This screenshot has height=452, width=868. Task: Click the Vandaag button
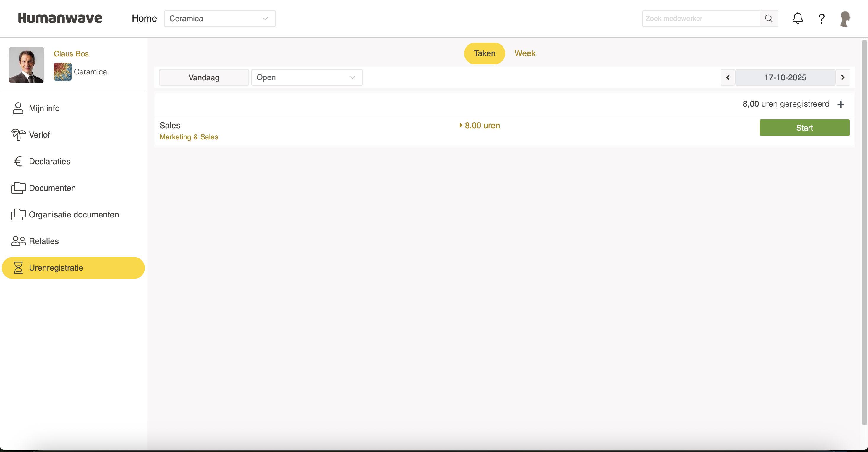[x=203, y=77]
